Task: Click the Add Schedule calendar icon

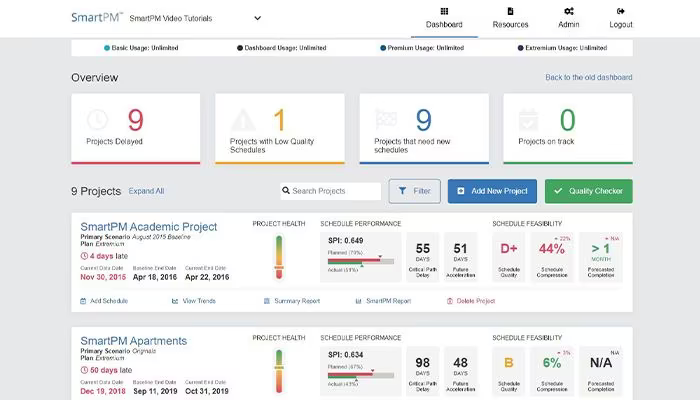Action: (x=83, y=301)
